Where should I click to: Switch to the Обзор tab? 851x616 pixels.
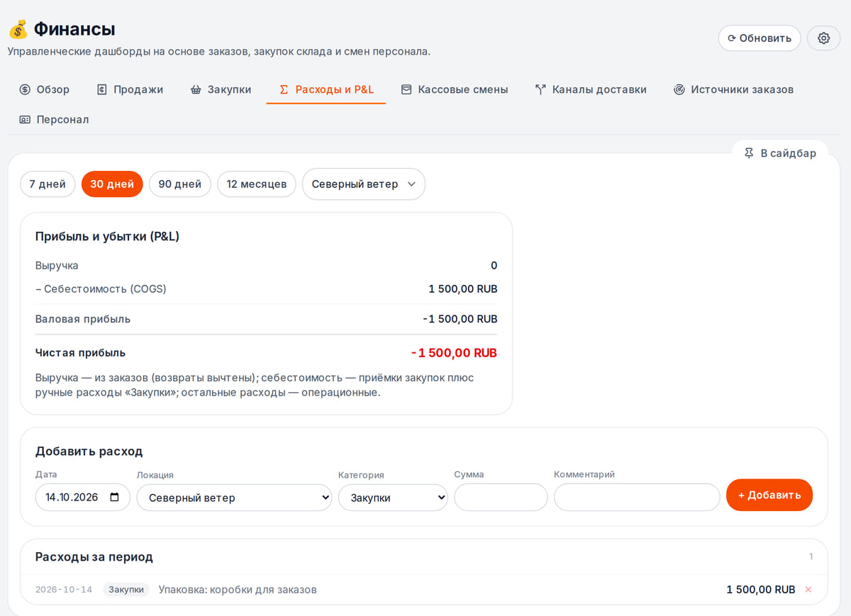45,89
